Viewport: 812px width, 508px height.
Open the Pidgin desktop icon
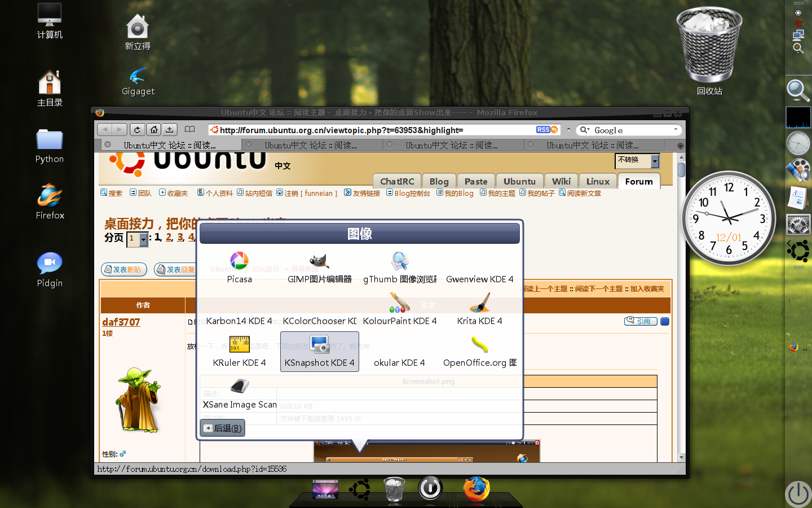pyautogui.click(x=50, y=270)
